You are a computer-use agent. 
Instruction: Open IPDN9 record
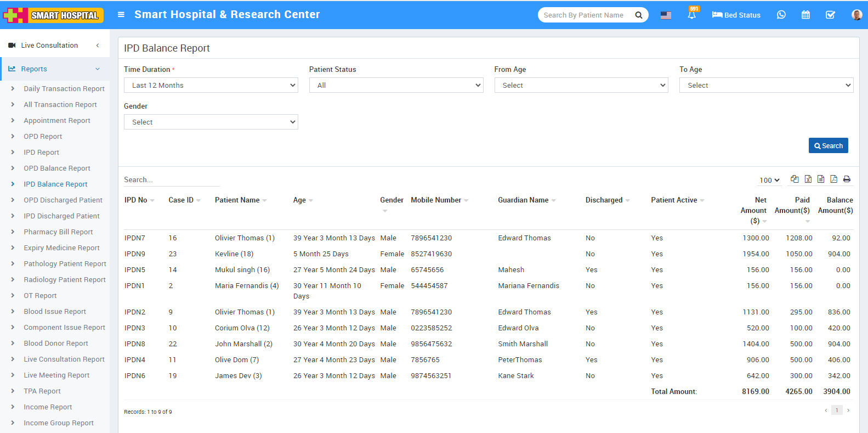point(135,254)
